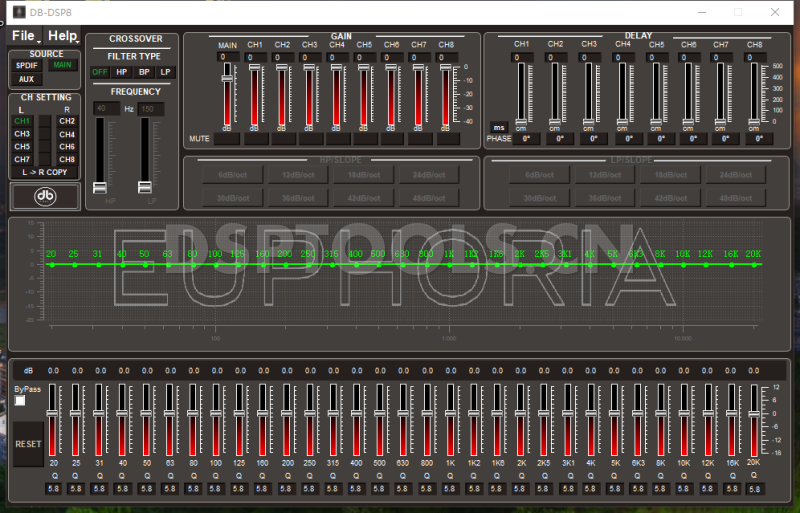This screenshot has width=800, height=513.
Task: Select channel CH3 in CH Setting
Action: [22, 134]
